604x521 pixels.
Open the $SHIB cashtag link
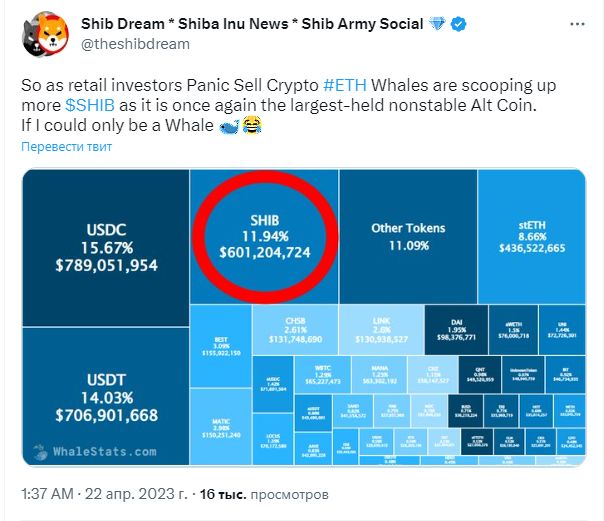tap(90, 105)
